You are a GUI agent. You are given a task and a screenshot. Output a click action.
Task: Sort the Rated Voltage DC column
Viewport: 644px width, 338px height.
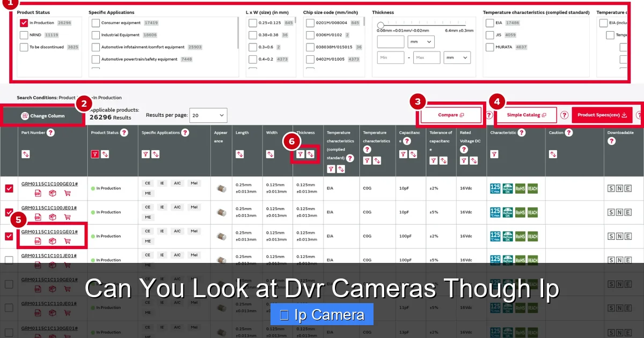474,160
